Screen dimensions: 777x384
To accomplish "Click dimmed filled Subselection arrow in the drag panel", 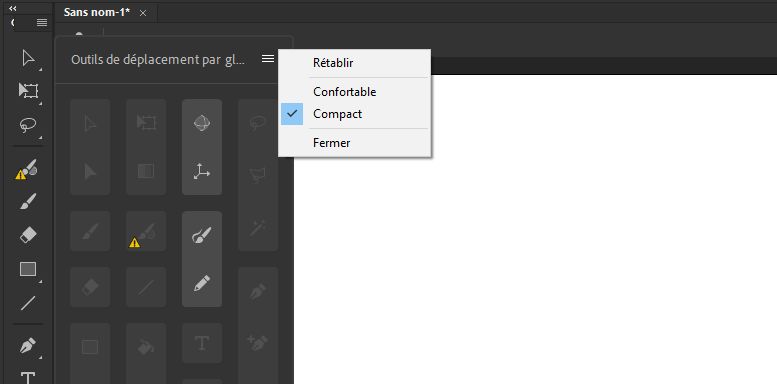I will pos(90,171).
